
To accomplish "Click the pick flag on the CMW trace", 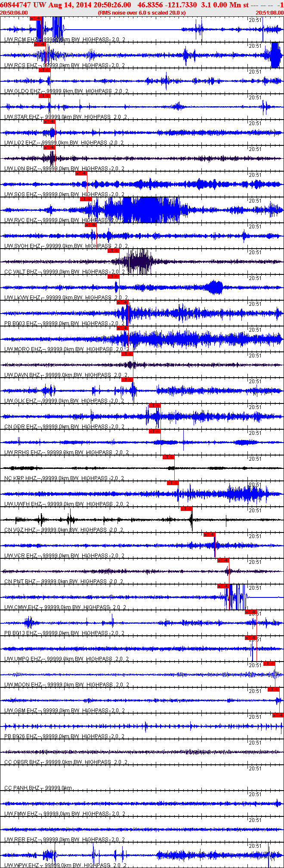I will pos(223,586).
